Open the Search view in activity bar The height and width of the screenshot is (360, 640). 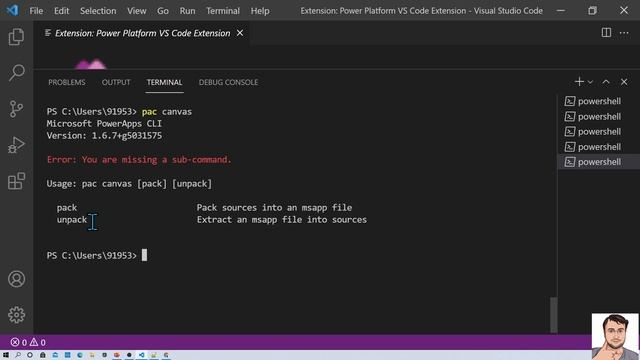(16, 73)
